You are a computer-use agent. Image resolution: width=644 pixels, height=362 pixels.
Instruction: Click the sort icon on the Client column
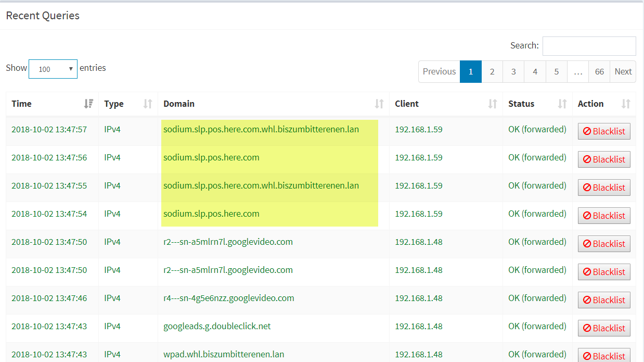point(492,103)
